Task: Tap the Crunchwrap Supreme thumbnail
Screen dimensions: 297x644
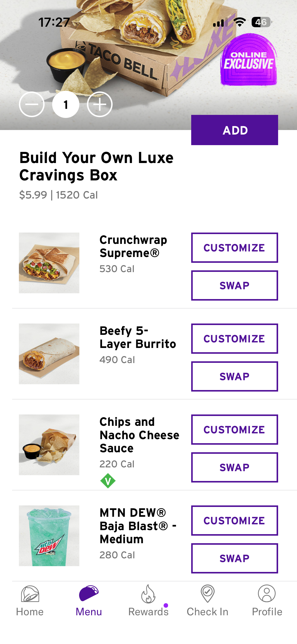Action: tap(49, 263)
